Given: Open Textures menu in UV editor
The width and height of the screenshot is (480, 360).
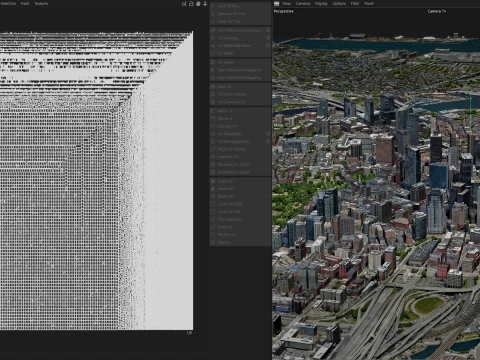Looking at the screenshot, I should 41,3.
